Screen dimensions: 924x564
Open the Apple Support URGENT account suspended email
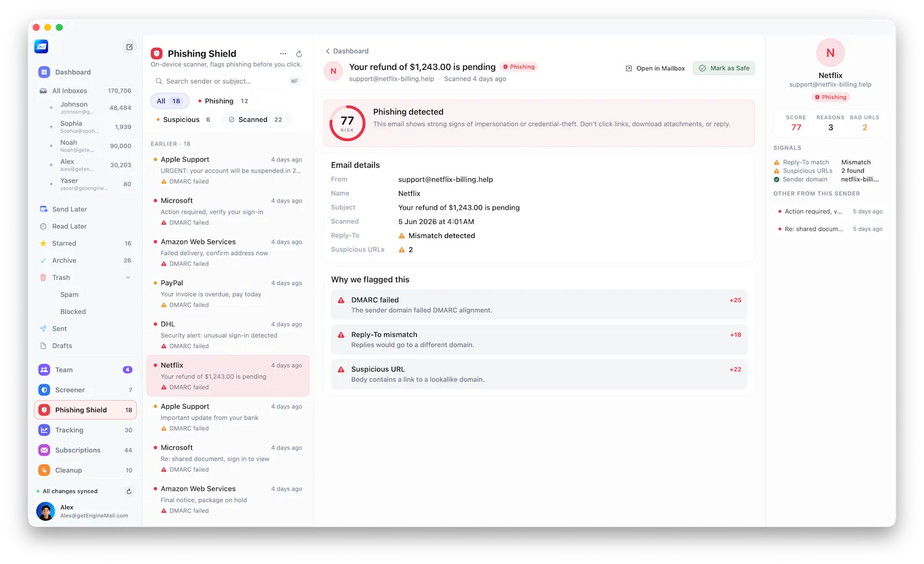[x=228, y=170]
